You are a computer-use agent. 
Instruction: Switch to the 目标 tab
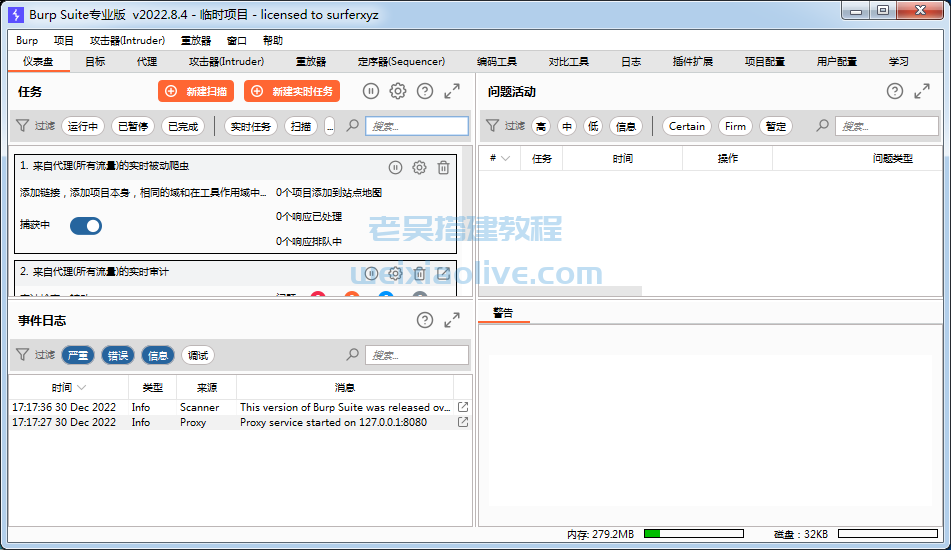tap(95, 61)
